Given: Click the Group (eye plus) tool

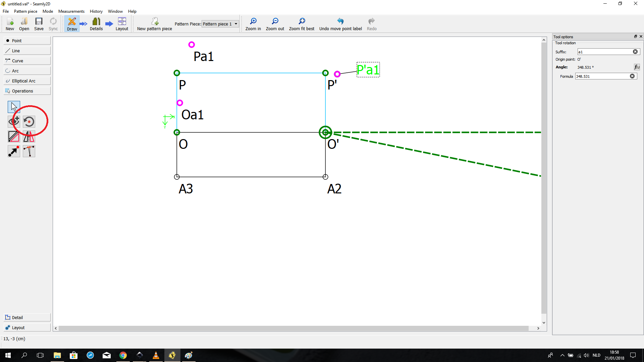Looking at the screenshot, I should point(14,121).
